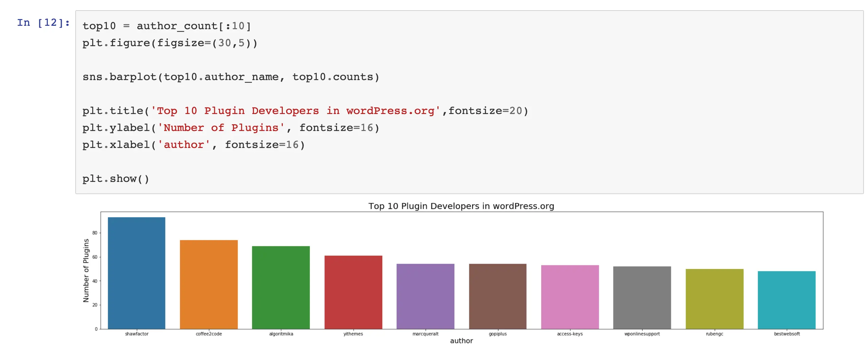Click the y-axis tick label 60
Viewport: 868px width, 357px height.
[95, 257]
